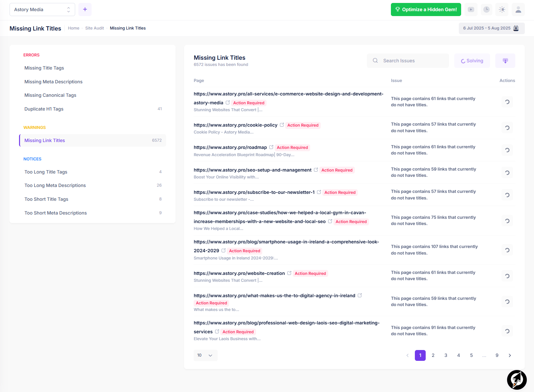Go to page 2
Image resolution: width=534 pixels, height=392 pixels.
pos(433,355)
